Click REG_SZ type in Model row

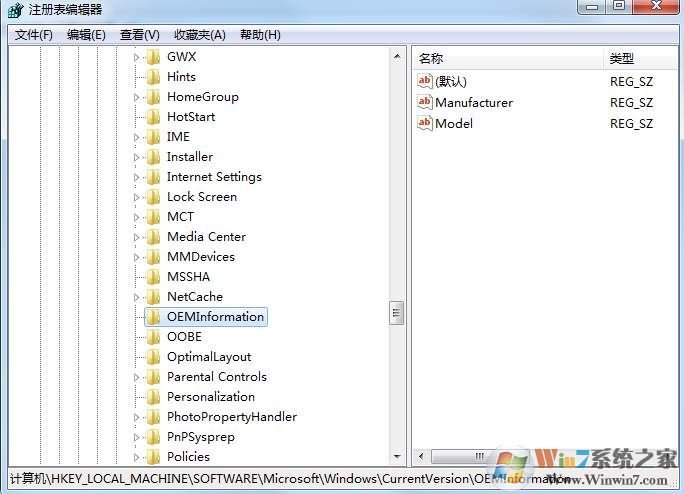pos(631,124)
